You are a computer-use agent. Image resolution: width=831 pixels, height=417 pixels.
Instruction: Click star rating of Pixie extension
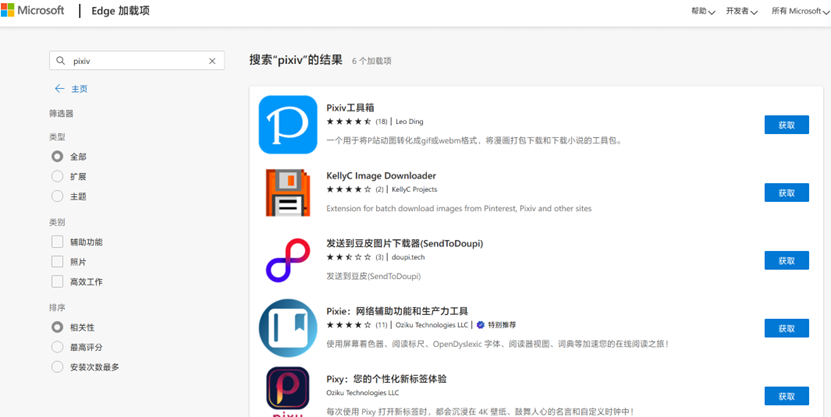[349, 325]
